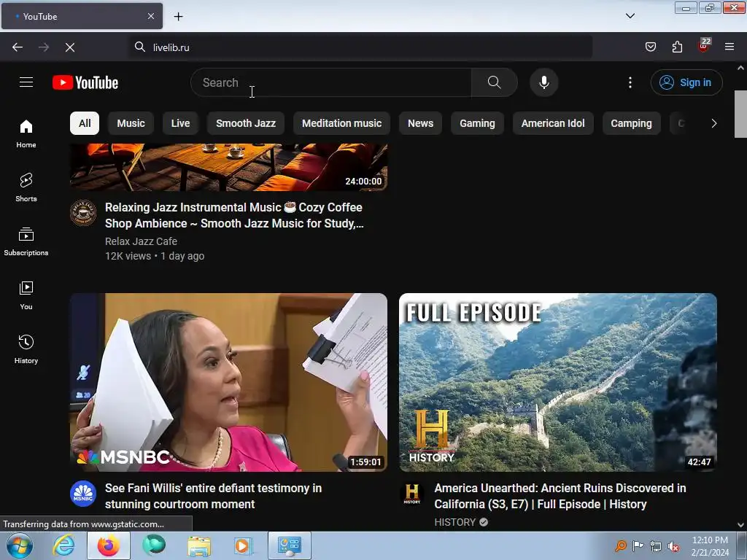Launch Internet Explorer from the taskbar
The image size is (747, 560).
[63, 545]
